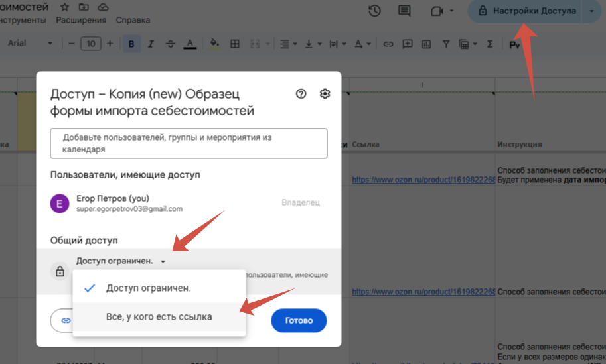
Task: Open the first ozon.ru product link
Action: click(423, 180)
